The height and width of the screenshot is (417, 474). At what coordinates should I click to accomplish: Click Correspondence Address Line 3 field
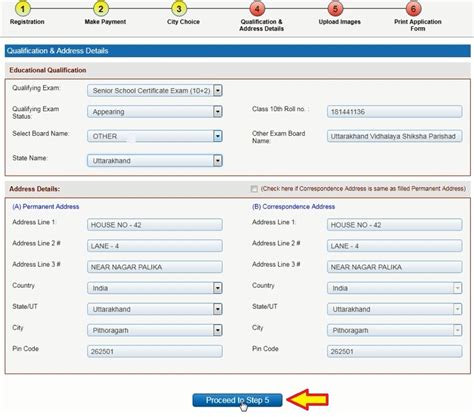click(x=395, y=267)
